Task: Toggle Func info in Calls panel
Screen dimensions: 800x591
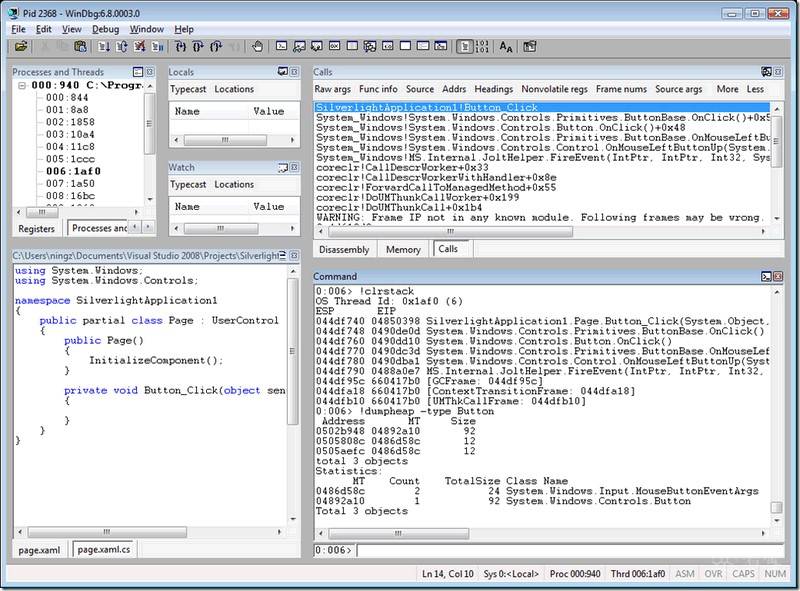Action: coord(378,89)
